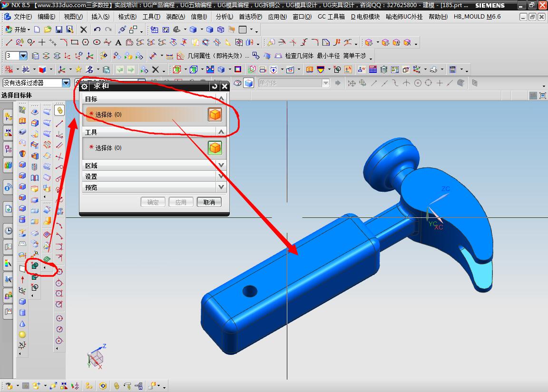This screenshot has height=392, width=548.
Task: Click the dialog settings gear in 求和 dialog
Action: click(84, 86)
